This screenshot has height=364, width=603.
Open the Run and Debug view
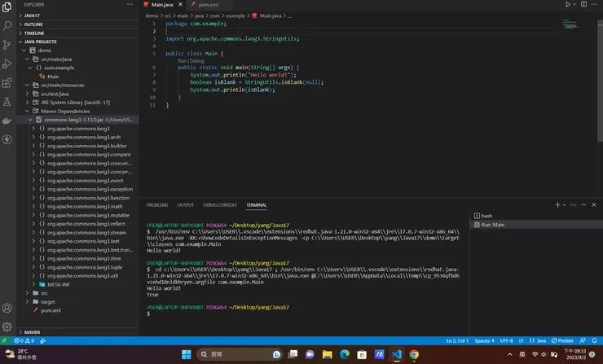click(x=8, y=64)
